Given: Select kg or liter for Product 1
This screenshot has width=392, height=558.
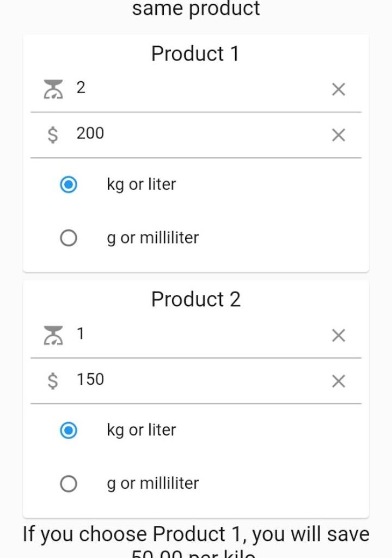Looking at the screenshot, I should pyautogui.click(x=69, y=185).
